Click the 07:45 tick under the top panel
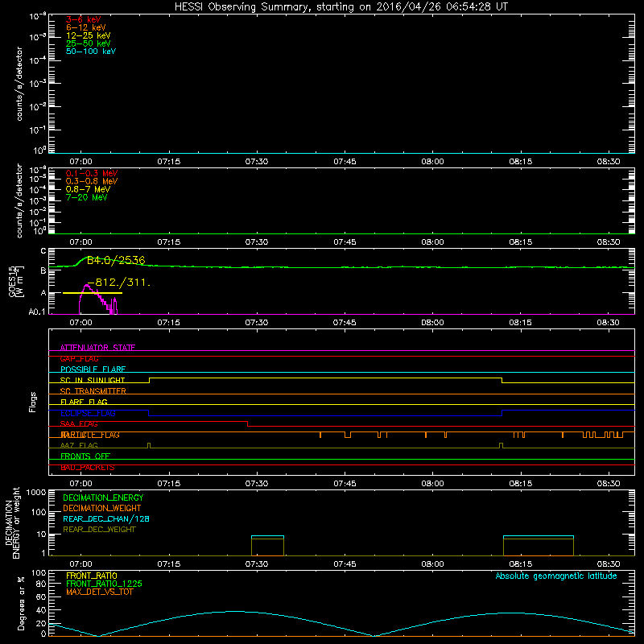 (x=345, y=162)
